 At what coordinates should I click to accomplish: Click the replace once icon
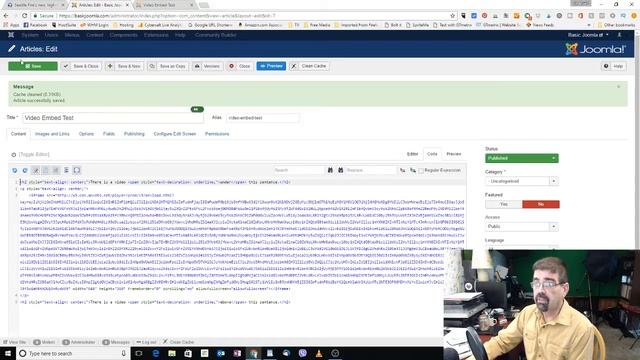tap(402, 170)
